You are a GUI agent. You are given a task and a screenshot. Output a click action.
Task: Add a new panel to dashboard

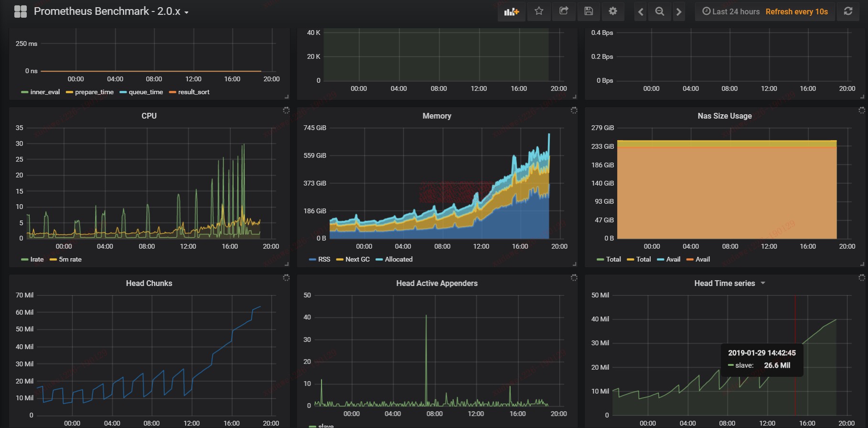pyautogui.click(x=512, y=11)
